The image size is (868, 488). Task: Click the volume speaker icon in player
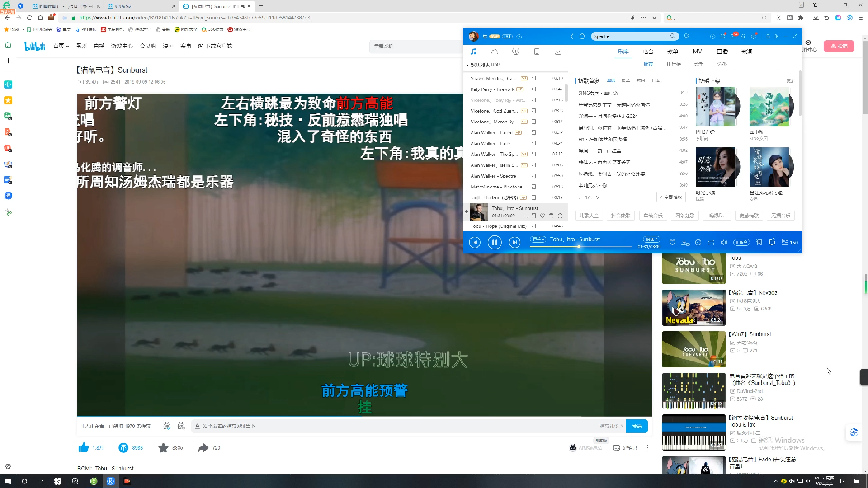pos(724,243)
